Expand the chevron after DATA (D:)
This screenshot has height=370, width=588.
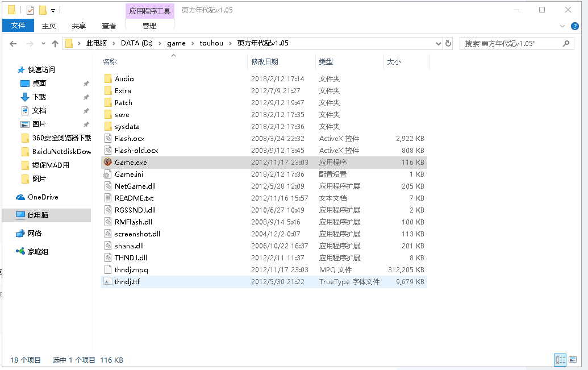[x=160, y=44]
